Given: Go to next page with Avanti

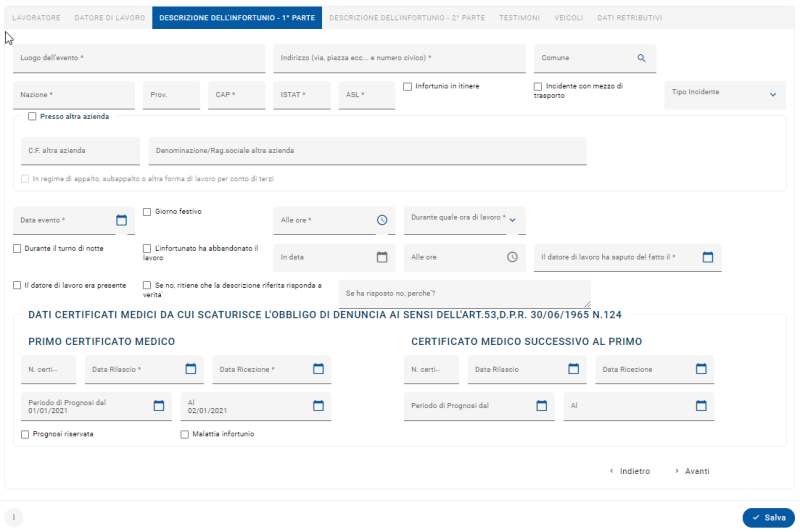Looking at the screenshot, I should [x=691, y=471].
